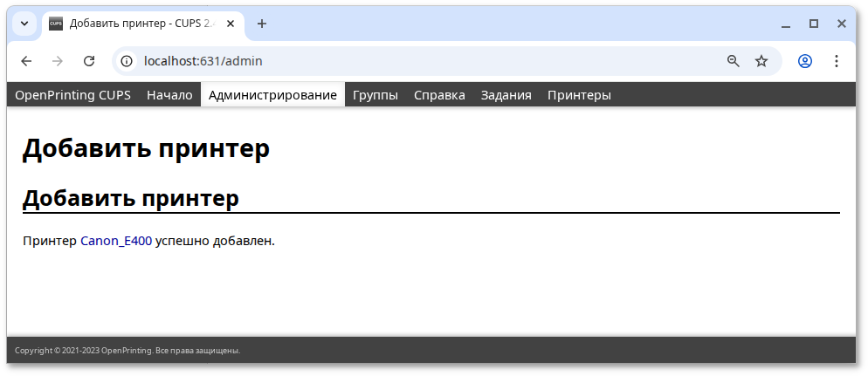The height and width of the screenshot is (376, 868).
Task: Go to the Начало page
Action: point(169,95)
